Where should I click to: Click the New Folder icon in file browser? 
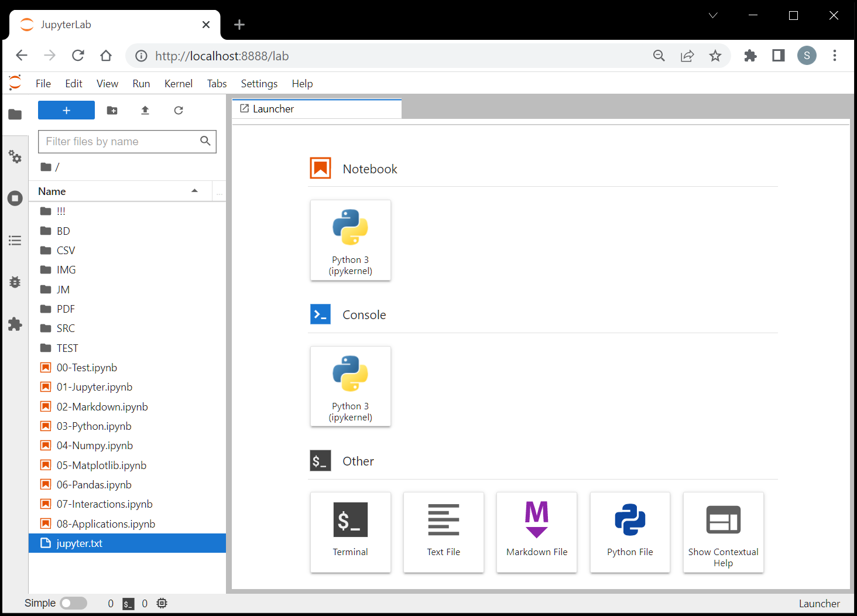click(112, 111)
